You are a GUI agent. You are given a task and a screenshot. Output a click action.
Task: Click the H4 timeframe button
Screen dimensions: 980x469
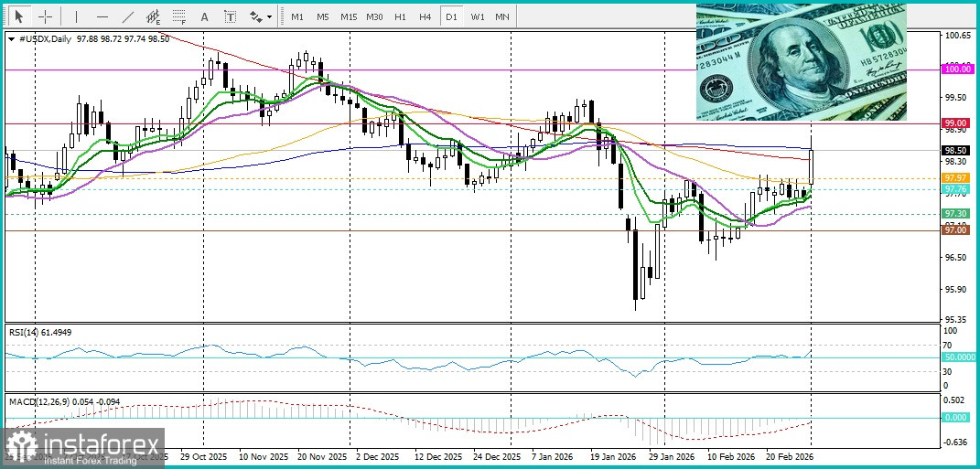point(425,16)
